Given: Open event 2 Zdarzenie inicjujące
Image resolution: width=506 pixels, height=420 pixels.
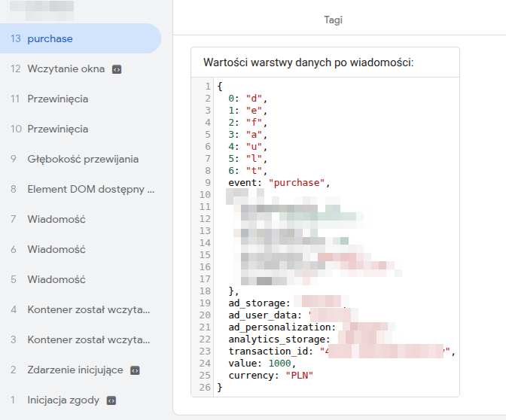Looking at the screenshot, I should 75,370.
